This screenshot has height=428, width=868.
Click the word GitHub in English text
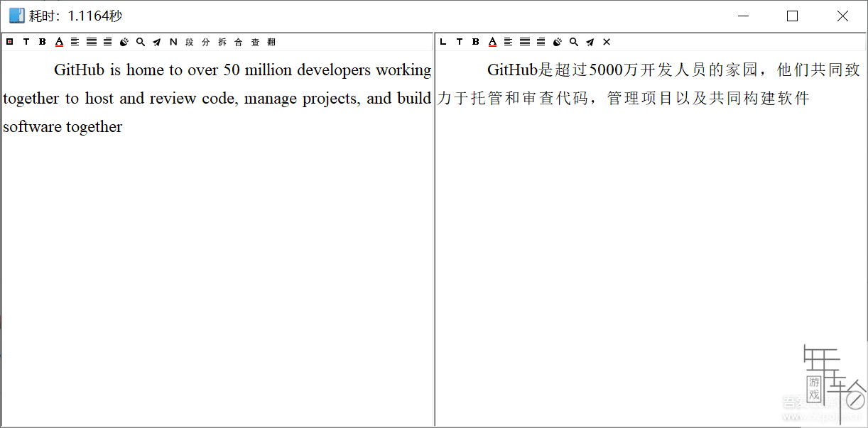click(x=80, y=70)
